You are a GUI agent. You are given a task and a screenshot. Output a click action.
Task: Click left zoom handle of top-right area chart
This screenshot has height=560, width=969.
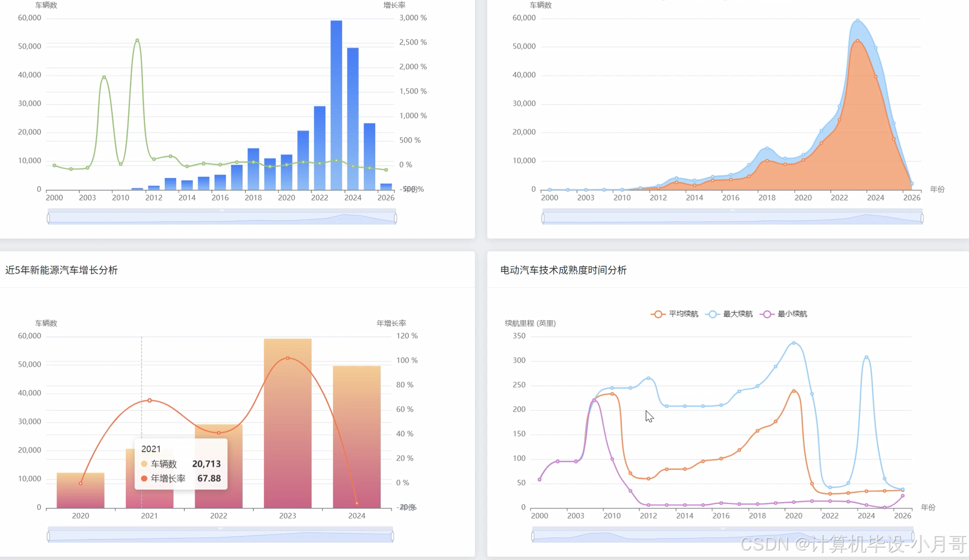tap(543, 218)
